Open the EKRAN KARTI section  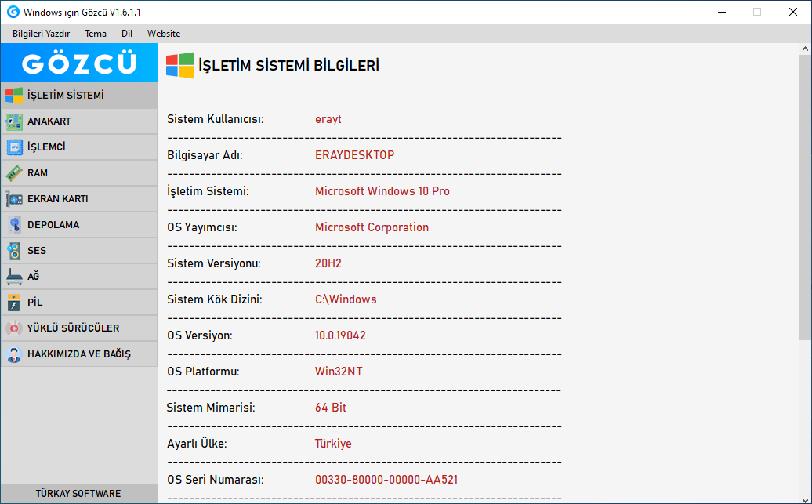click(78, 199)
